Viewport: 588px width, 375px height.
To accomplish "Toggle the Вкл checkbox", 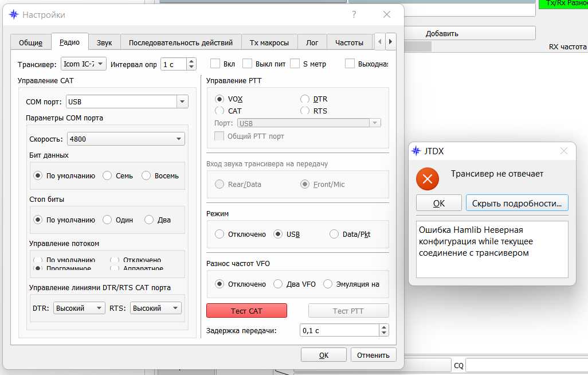I will [215, 64].
